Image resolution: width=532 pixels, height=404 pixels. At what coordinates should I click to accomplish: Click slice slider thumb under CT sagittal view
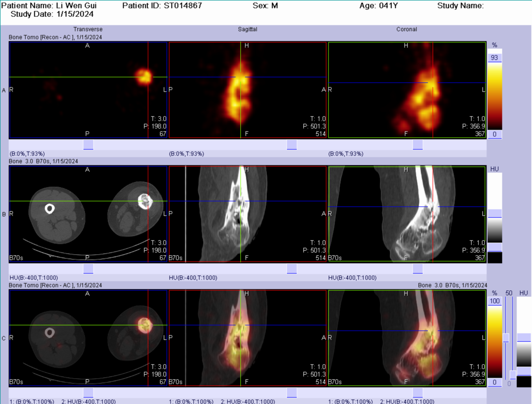[292, 269]
